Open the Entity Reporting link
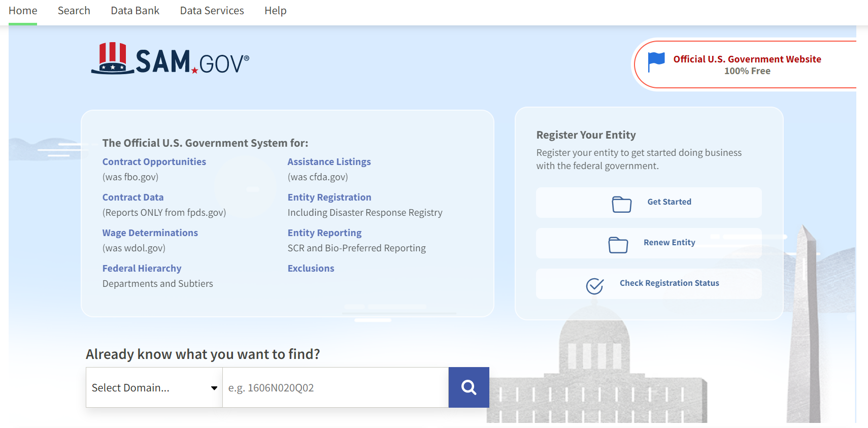 pos(324,233)
